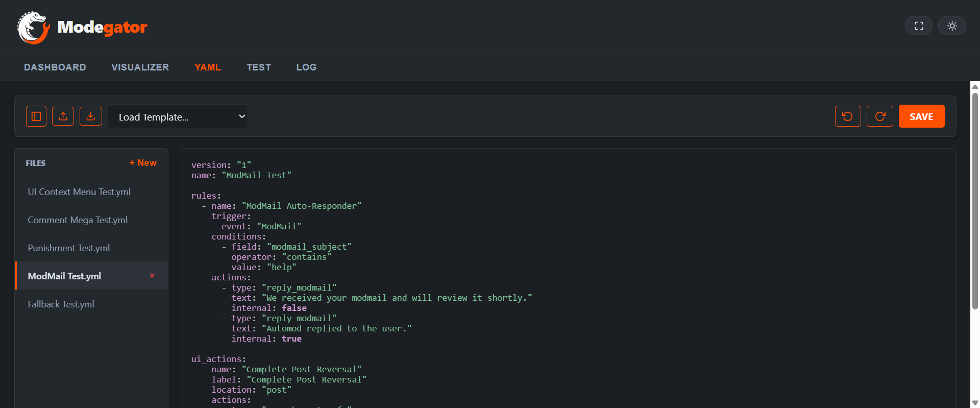
Task: Open the Log tab
Action: click(x=306, y=67)
